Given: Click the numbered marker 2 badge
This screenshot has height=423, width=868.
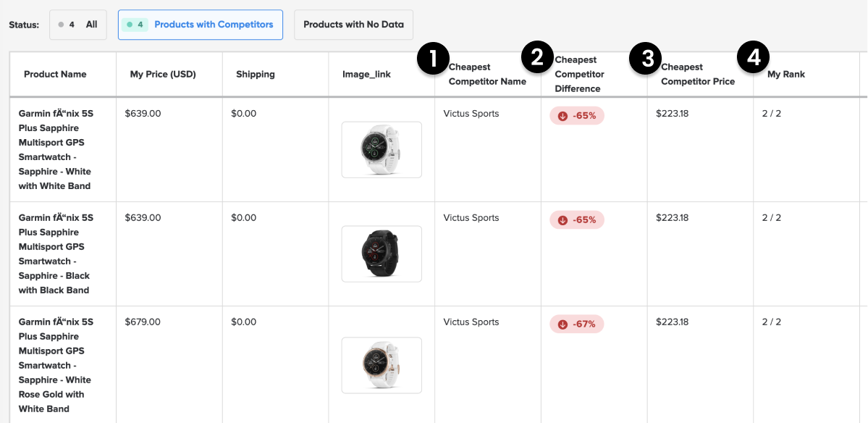Looking at the screenshot, I should point(537,57).
